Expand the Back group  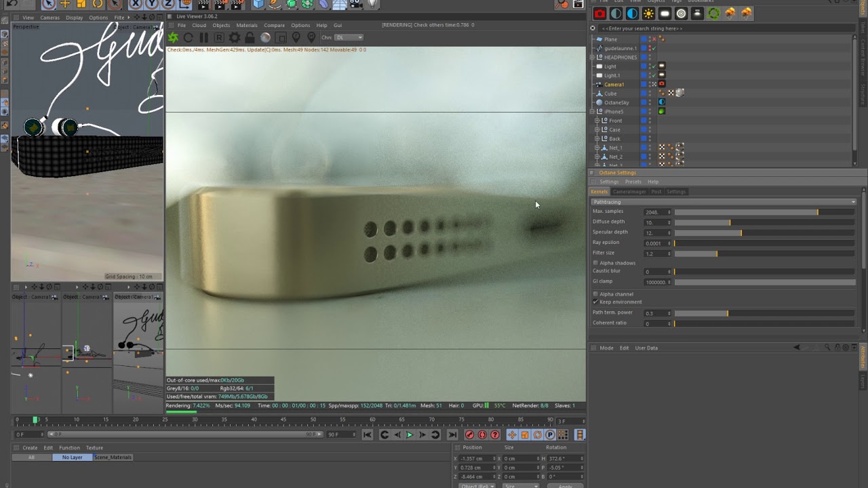[597, 138]
